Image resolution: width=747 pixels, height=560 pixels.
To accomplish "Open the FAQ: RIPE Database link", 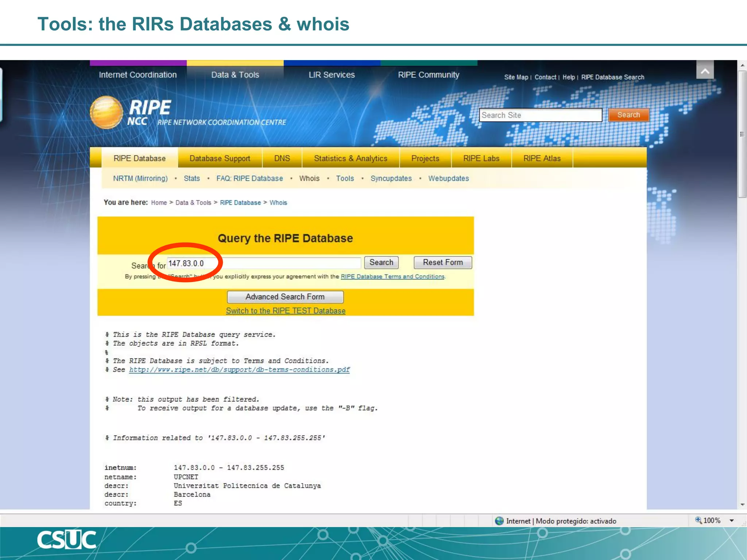I will coord(249,178).
